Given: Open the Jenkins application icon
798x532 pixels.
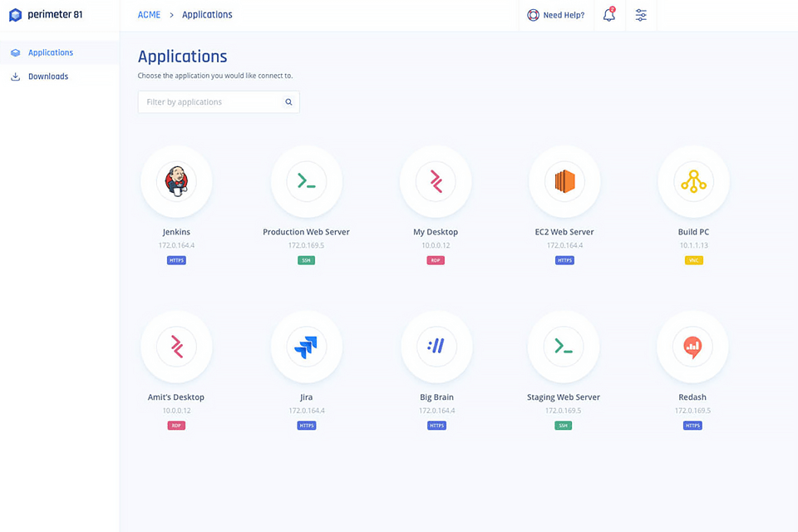Looking at the screenshot, I should [x=176, y=182].
